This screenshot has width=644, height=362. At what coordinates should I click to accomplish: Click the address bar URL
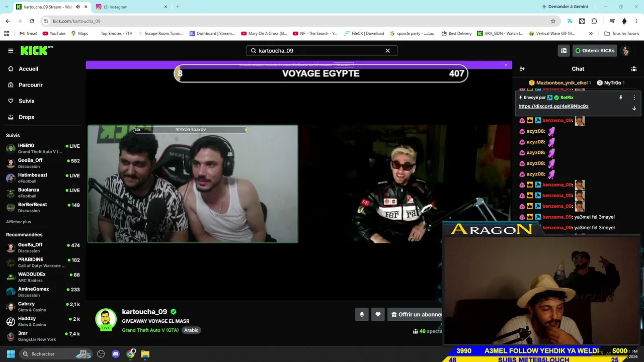(x=76, y=21)
